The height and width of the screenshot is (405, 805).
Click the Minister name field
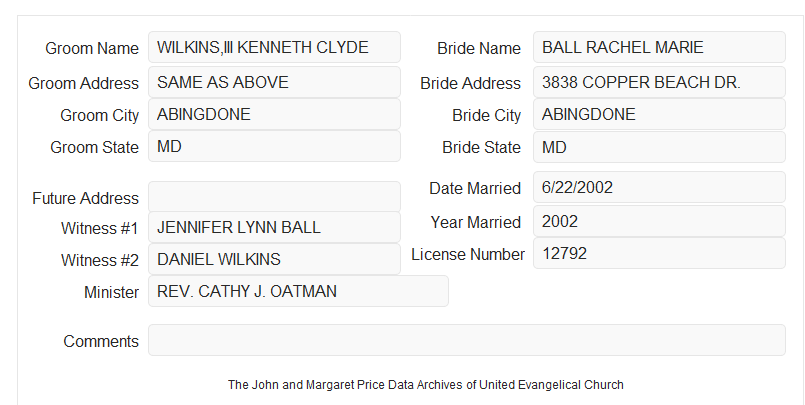[x=298, y=291]
